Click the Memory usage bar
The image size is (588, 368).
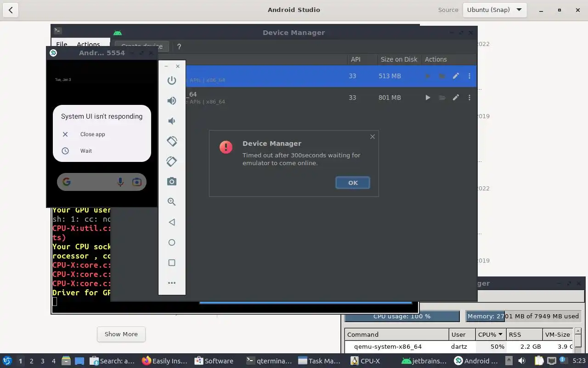point(523,316)
